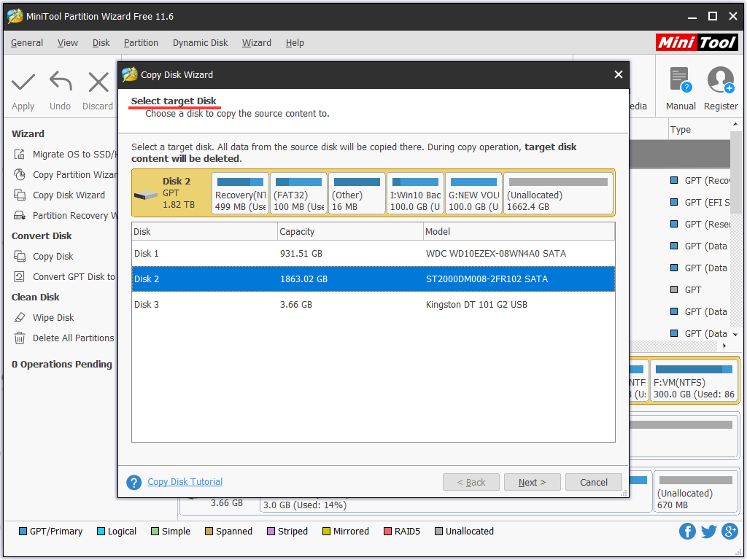Image resolution: width=747 pixels, height=560 pixels.
Task: Click the Apply checkmark icon
Action: (x=23, y=82)
